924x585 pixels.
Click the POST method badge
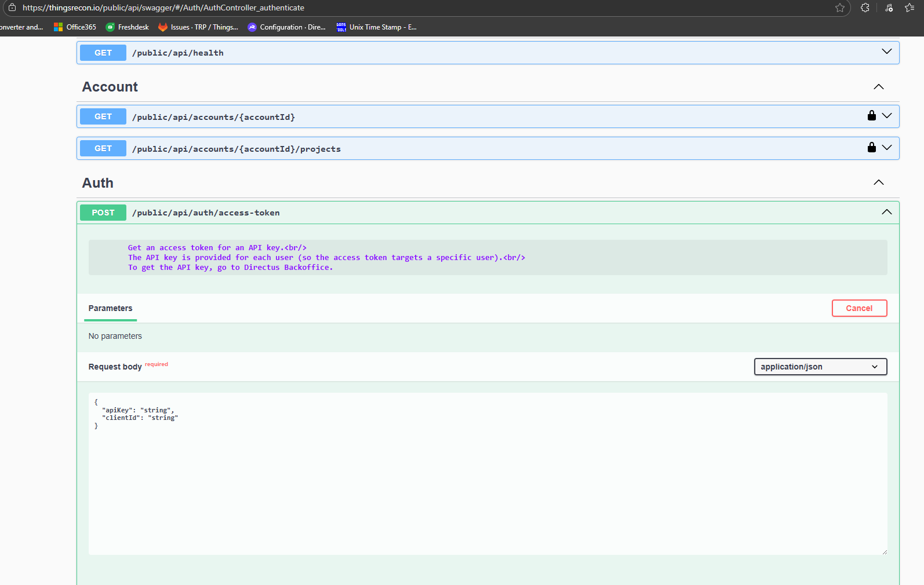pyautogui.click(x=103, y=213)
